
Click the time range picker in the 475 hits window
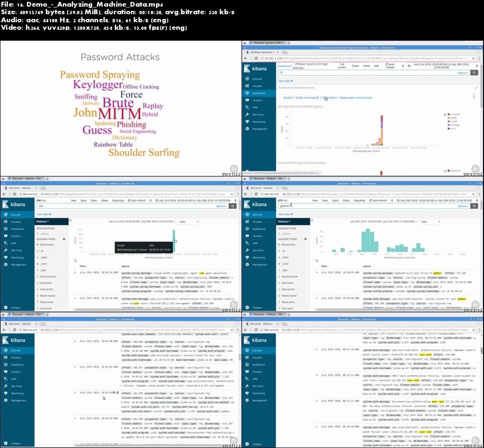435,201
